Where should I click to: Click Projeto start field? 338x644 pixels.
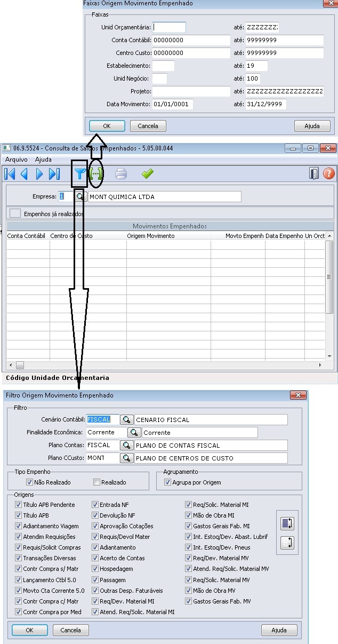(191, 91)
